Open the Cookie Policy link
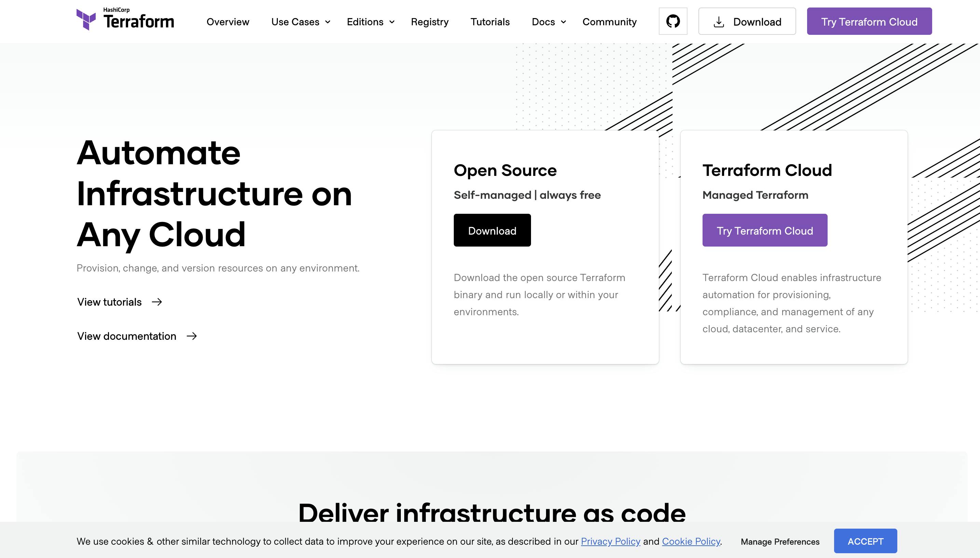The image size is (980, 558). pos(691,541)
